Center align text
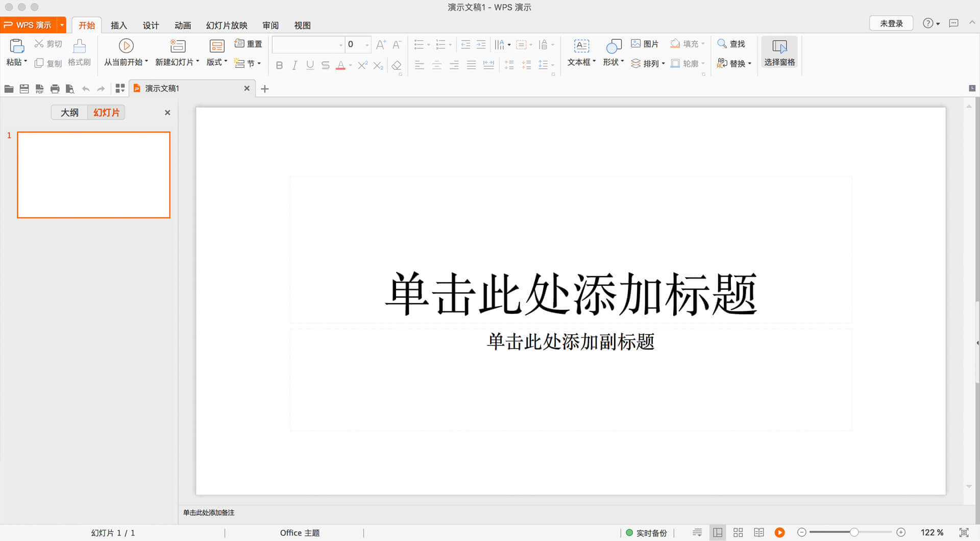 [436, 65]
